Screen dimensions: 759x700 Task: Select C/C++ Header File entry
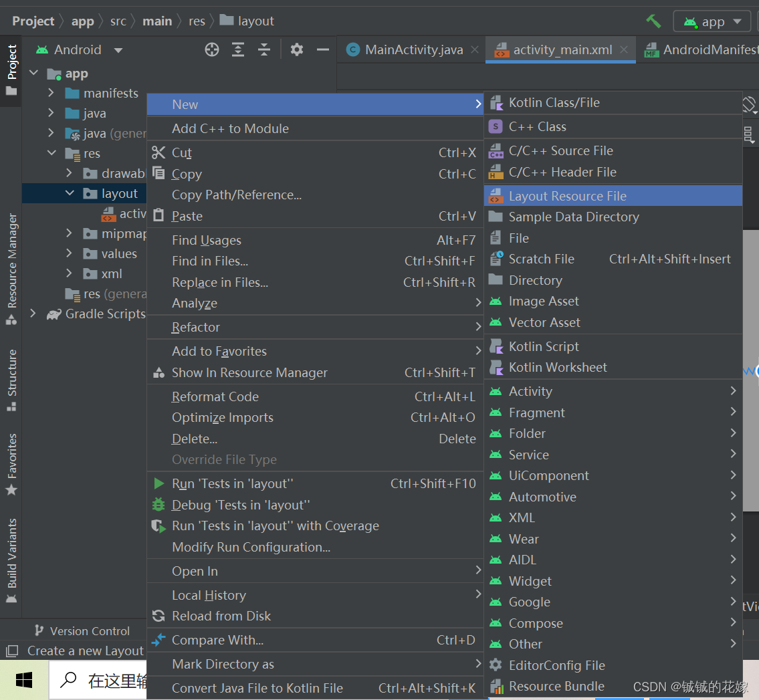(x=613, y=172)
